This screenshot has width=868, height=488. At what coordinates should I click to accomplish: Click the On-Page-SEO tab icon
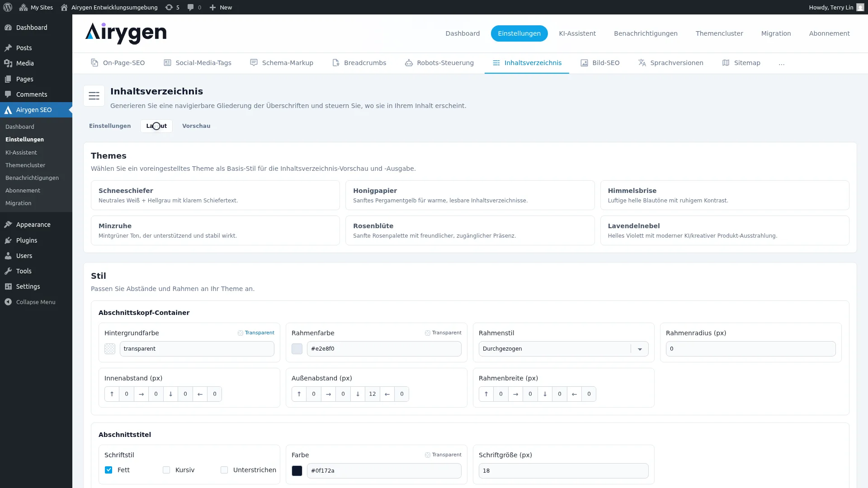pyautogui.click(x=94, y=63)
